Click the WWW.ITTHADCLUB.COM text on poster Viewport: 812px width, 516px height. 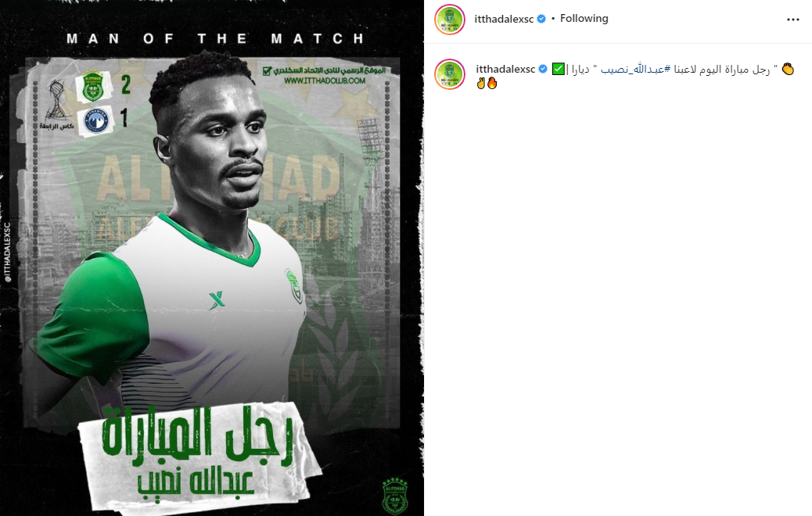pos(325,81)
